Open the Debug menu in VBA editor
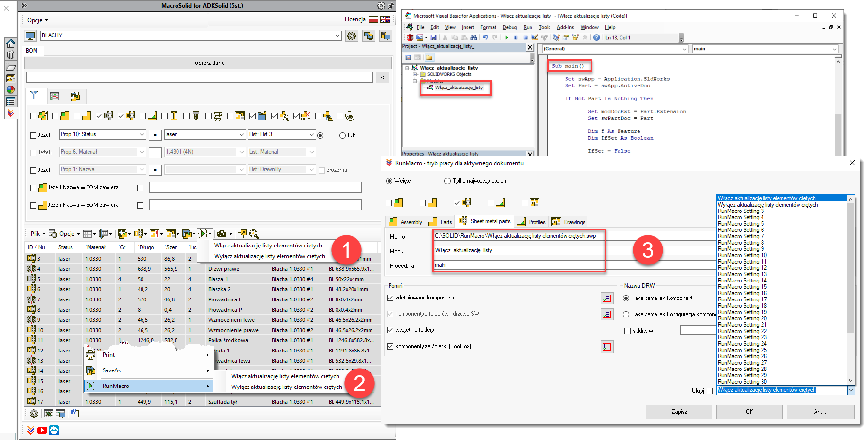Viewport: 868px width, 440px height. 510,27
